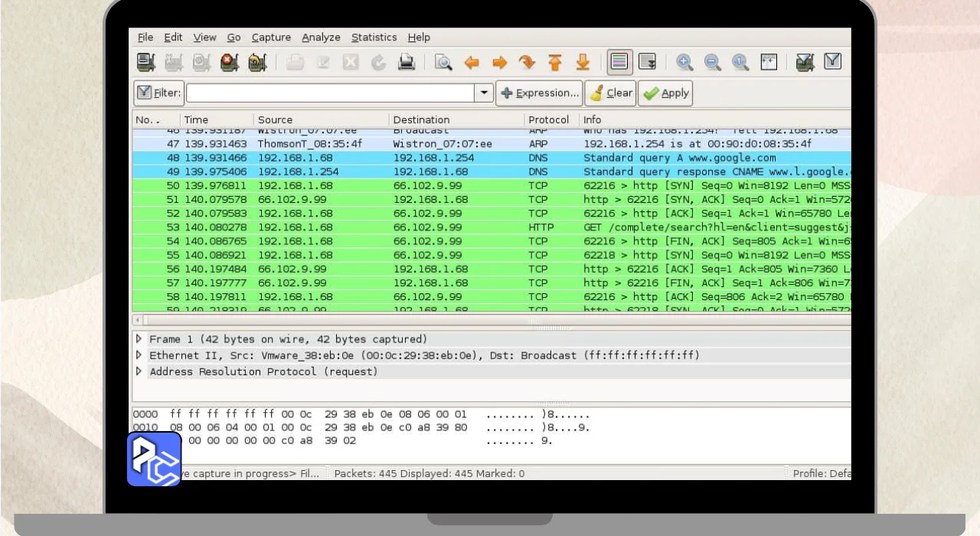Screen dimensions: 980x536
Task: Toggle packet list colorization
Action: [619, 62]
